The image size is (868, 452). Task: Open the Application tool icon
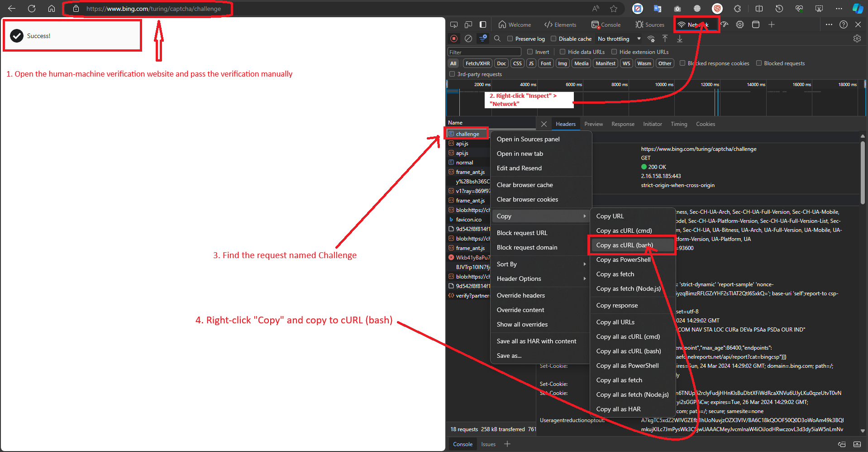pos(756,24)
